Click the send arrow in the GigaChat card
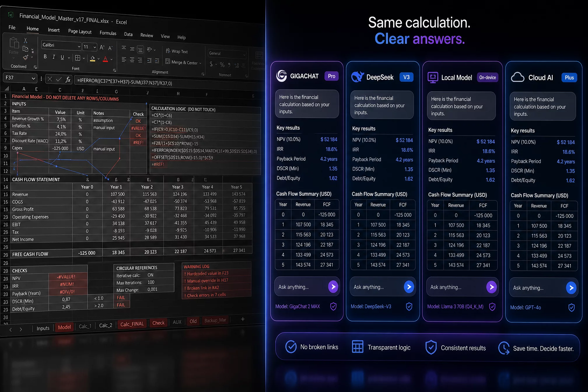The image size is (588, 392). coord(333,287)
